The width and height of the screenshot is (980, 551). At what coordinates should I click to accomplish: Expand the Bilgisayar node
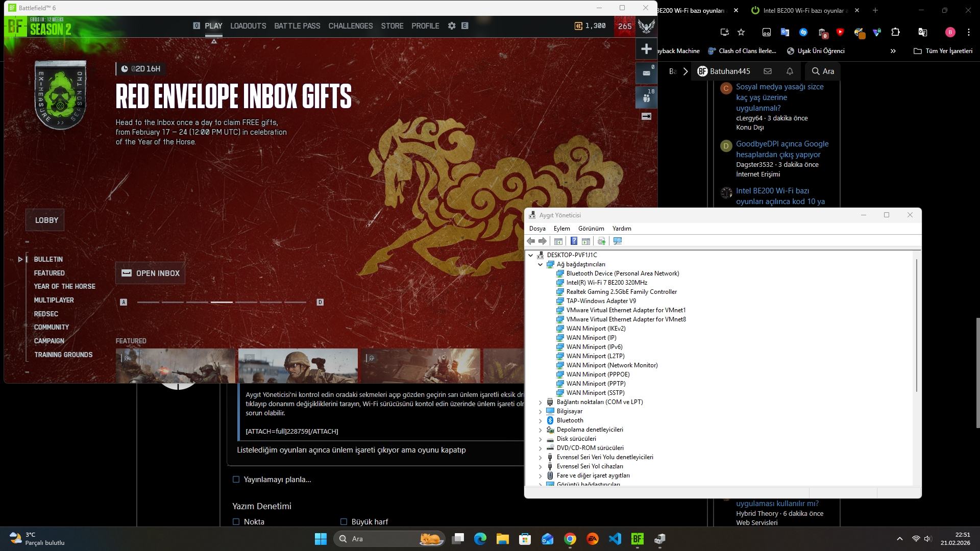point(541,411)
